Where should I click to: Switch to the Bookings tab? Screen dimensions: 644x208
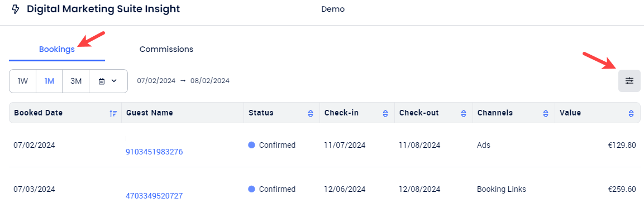[56, 49]
